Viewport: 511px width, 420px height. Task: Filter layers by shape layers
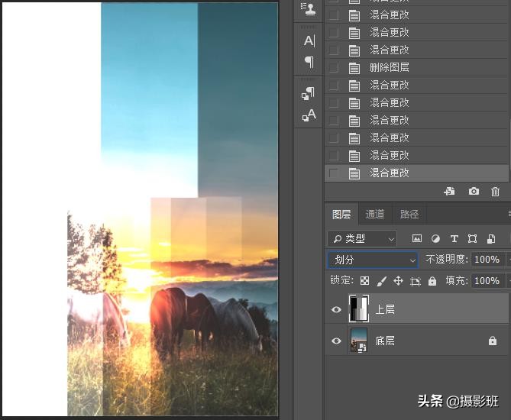(472, 239)
